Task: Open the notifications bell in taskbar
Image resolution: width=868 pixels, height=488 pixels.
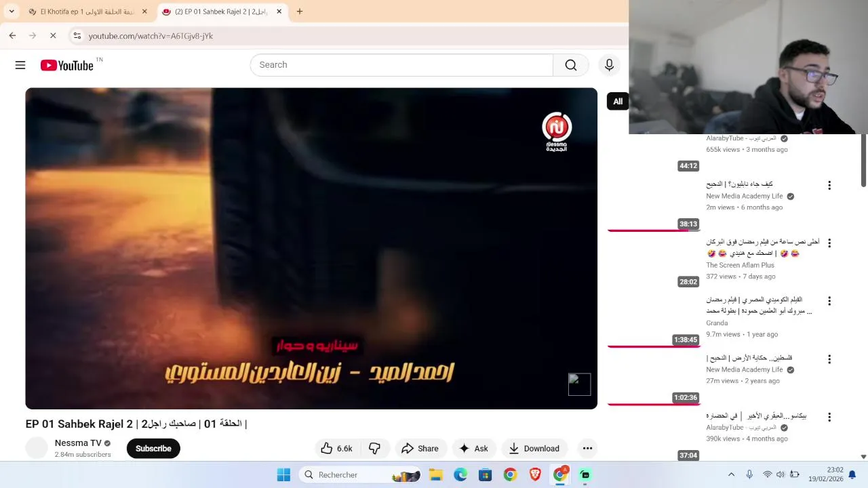Action: point(852,474)
